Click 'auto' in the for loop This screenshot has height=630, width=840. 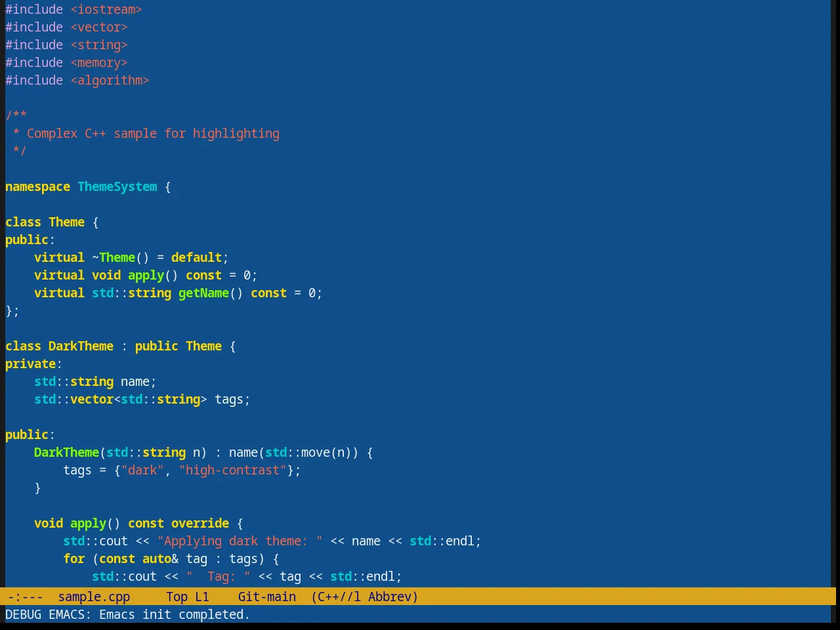(x=157, y=558)
